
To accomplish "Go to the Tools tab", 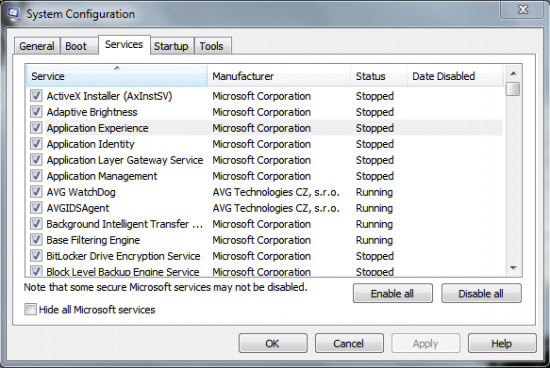I will [212, 46].
